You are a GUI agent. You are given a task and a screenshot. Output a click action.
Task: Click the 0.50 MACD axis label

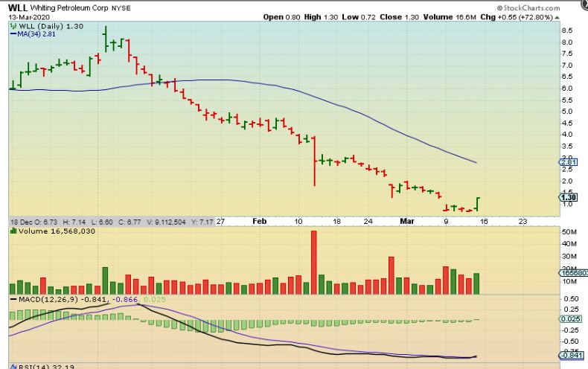coord(571,299)
